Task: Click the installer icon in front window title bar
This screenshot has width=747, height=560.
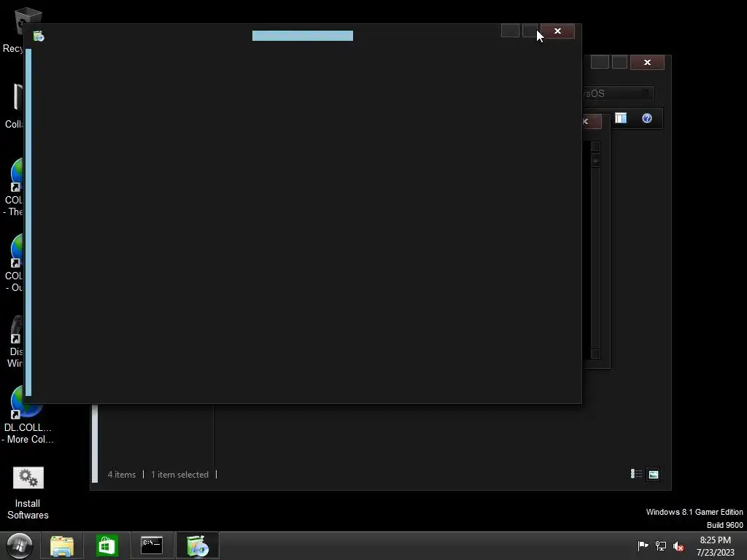Action: pyautogui.click(x=39, y=36)
